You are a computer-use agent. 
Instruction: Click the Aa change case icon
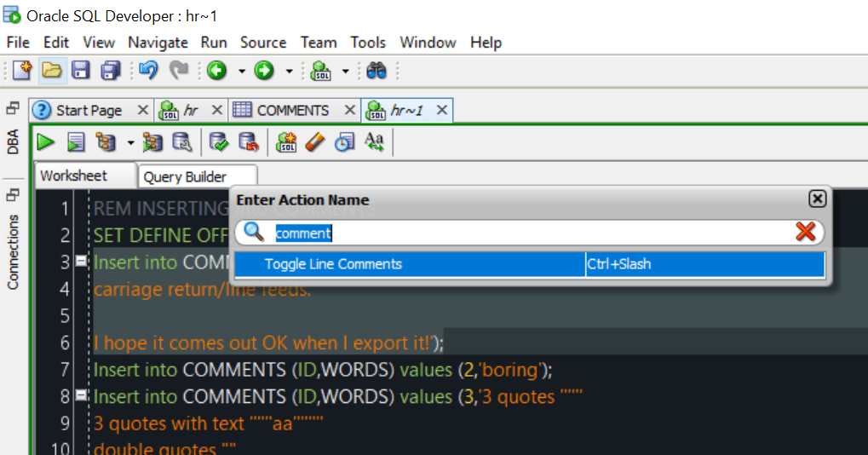pos(374,142)
